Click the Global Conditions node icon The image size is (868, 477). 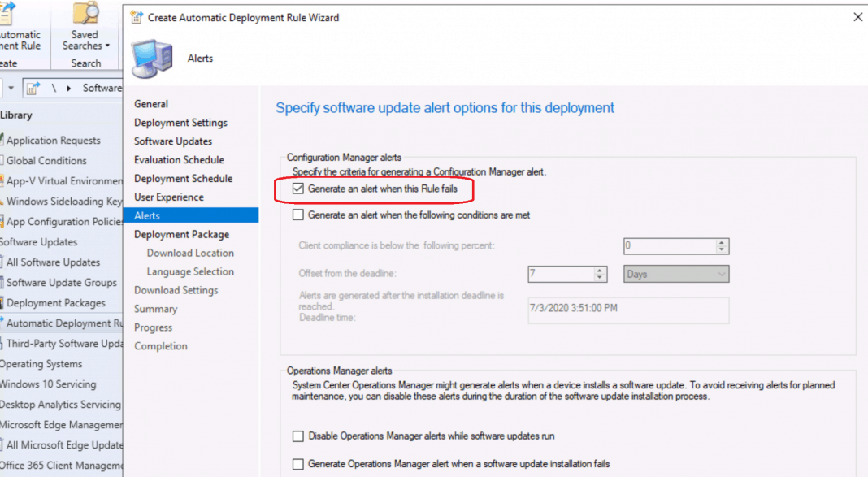(2, 161)
